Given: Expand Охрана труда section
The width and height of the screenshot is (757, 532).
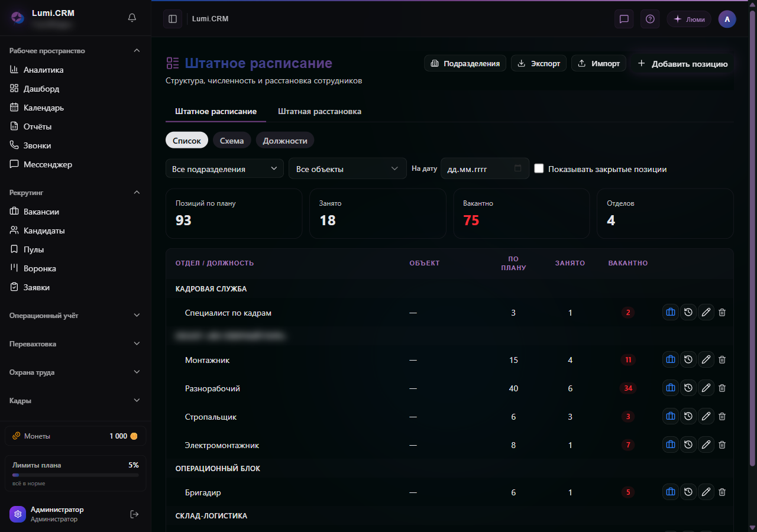Looking at the screenshot, I should [x=76, y=372].
